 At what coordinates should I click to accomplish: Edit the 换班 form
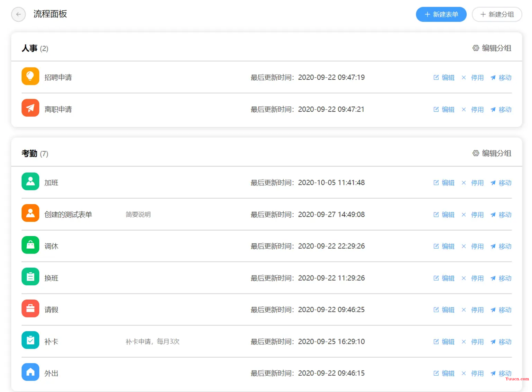click(x=444, y=278)
